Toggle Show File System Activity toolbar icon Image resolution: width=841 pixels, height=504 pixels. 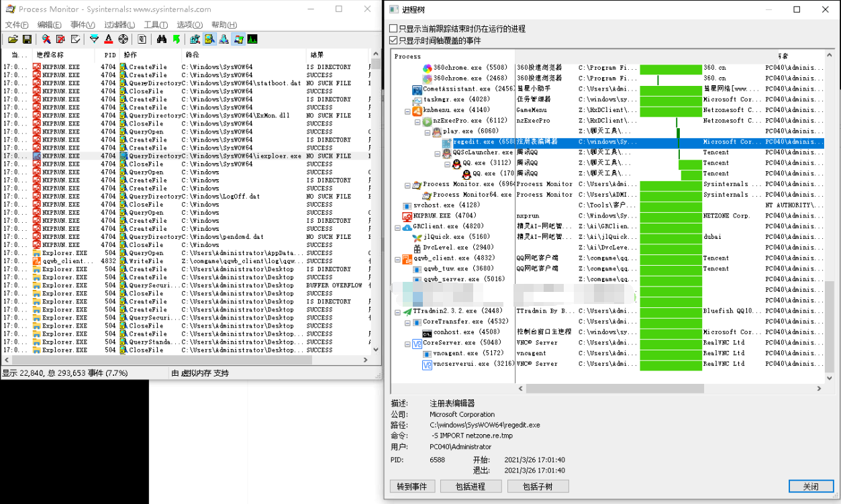[209, 39]
